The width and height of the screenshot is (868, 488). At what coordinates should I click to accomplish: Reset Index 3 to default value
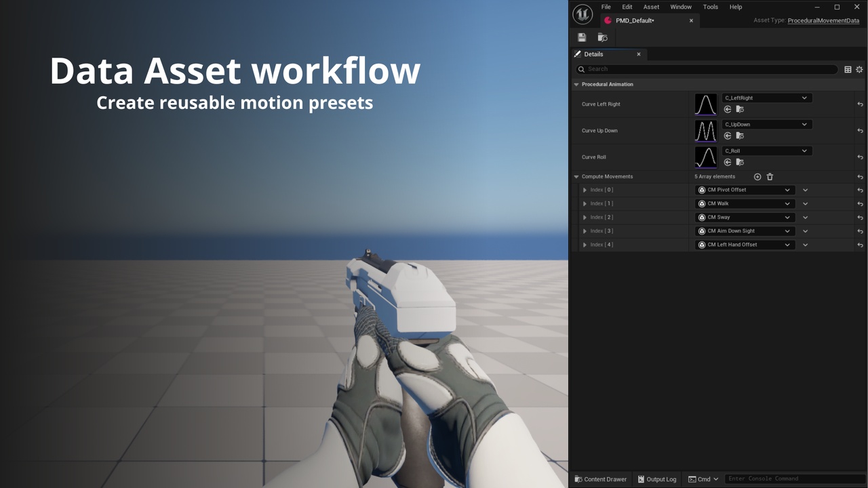tap(860, 231)
